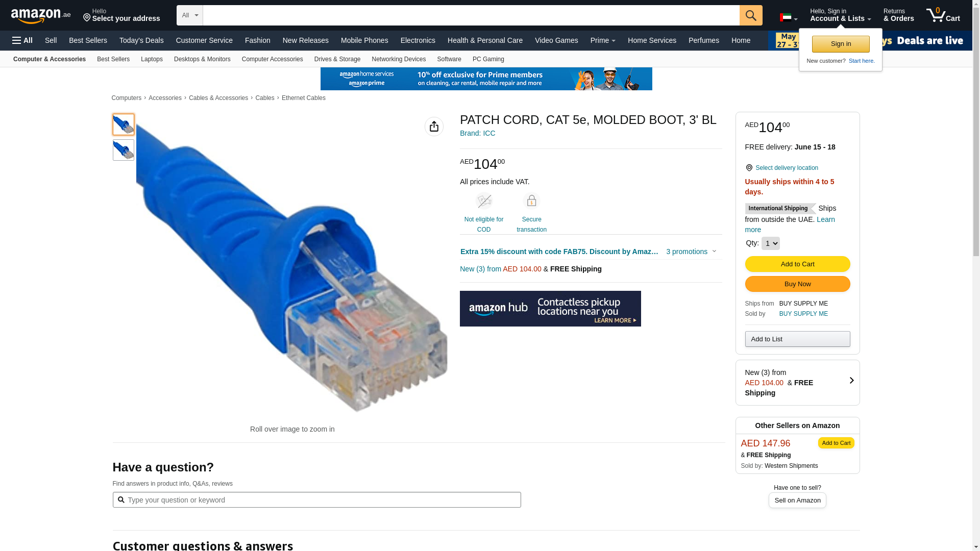This screenshot has width=980, height=551.
Task: Click the search magnifier button
Action: 751,15
